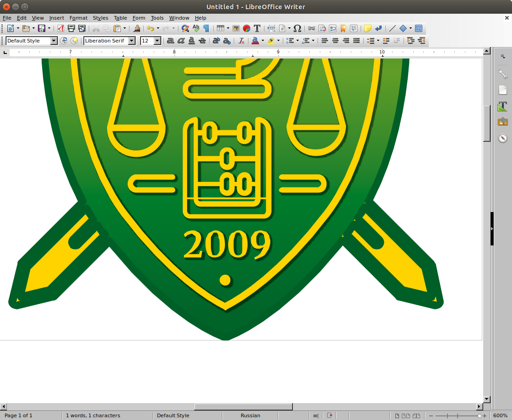Expand the line spacing dropdown arrow

[378, 41]
